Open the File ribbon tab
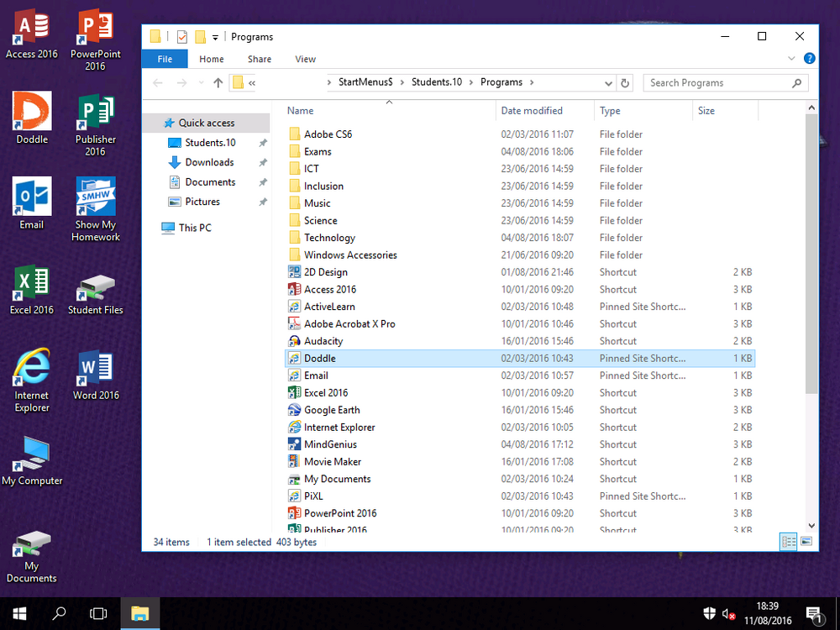Screen dimensions: 840x630 (165, 59)
